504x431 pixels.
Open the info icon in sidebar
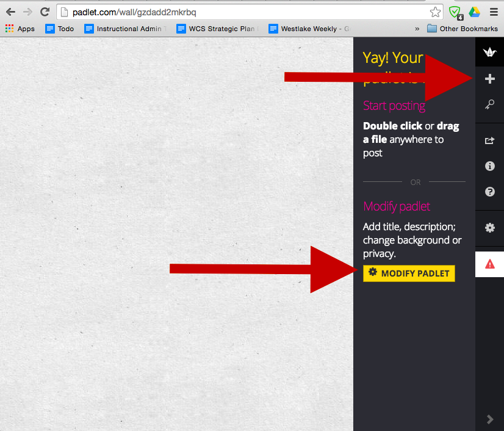point(489,166)
